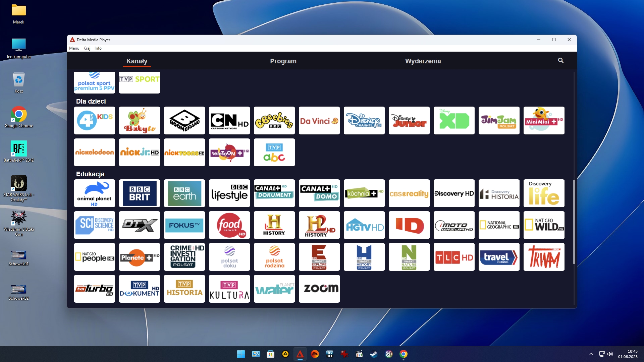
Task: Open the Viasat Nature channel
Action: click(x=409, y=257)
